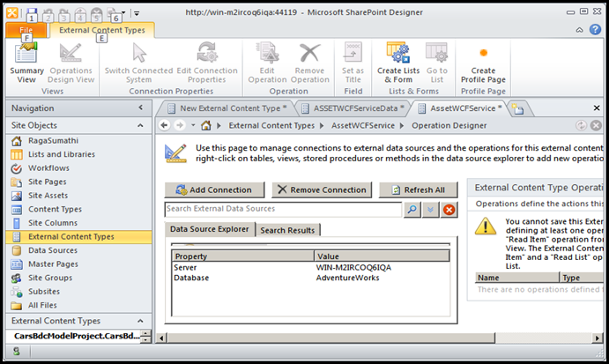
Task: Open Quick Access Toolbar customize dropdown
Action: click(x=137, y=13)
